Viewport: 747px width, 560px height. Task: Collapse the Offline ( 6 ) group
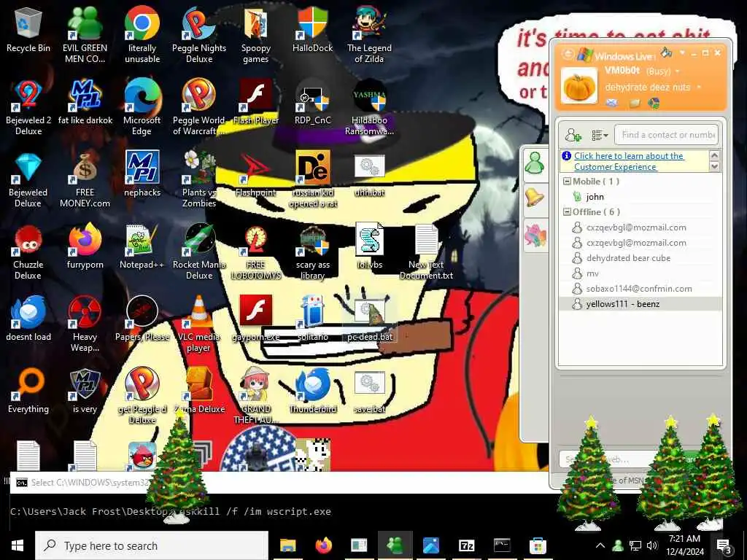[x=567, y=212]
